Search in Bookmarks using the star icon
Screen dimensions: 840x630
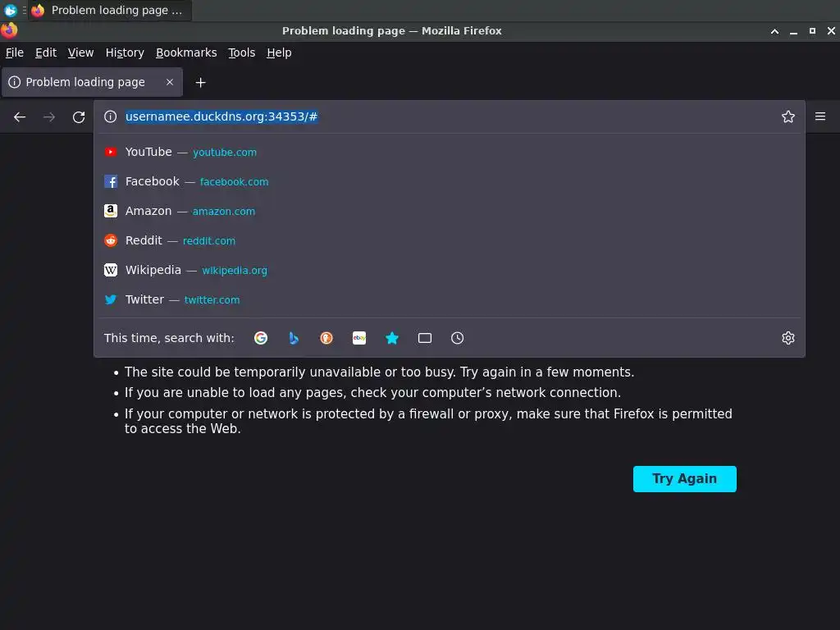[392, 338]
